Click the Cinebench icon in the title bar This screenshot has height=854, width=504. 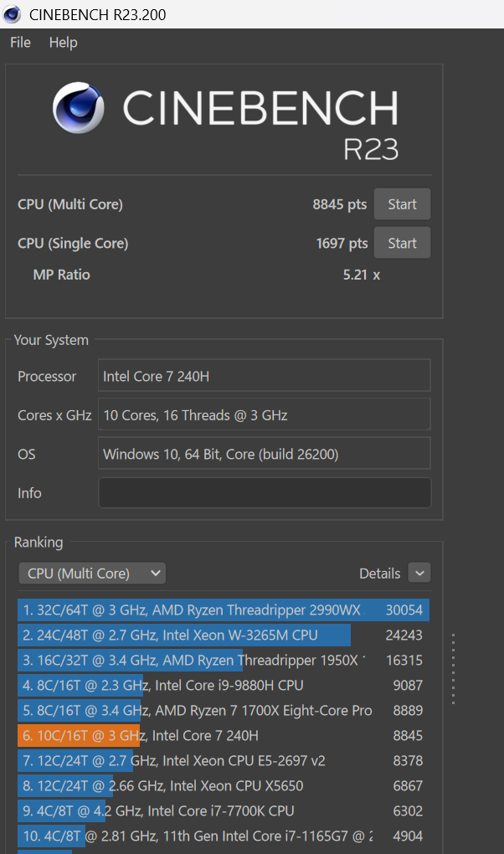coord(11,14)
